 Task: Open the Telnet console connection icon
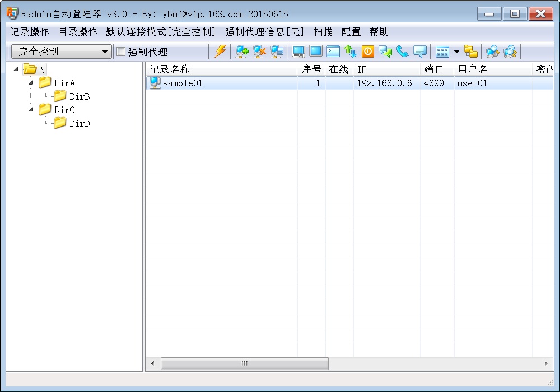point(333,52)
